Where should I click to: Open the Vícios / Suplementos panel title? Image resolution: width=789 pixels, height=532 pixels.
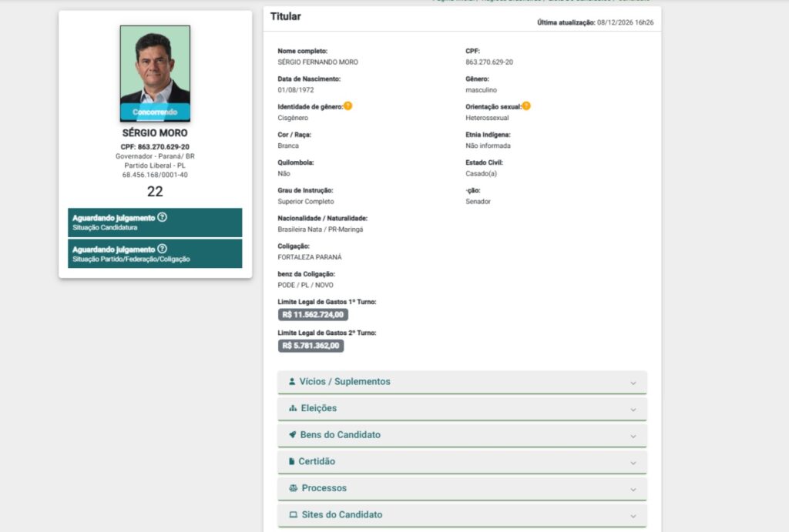344,382
